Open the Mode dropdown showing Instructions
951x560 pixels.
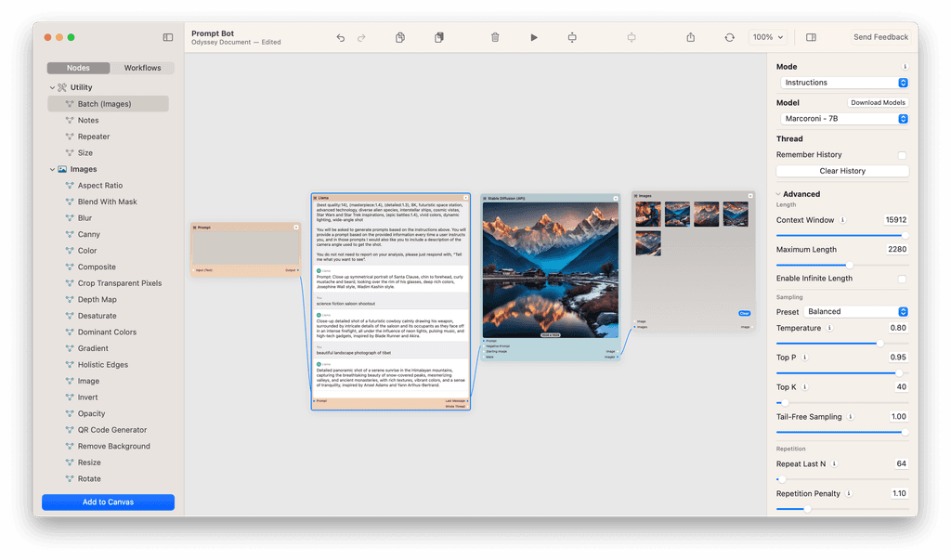point(843,82)
